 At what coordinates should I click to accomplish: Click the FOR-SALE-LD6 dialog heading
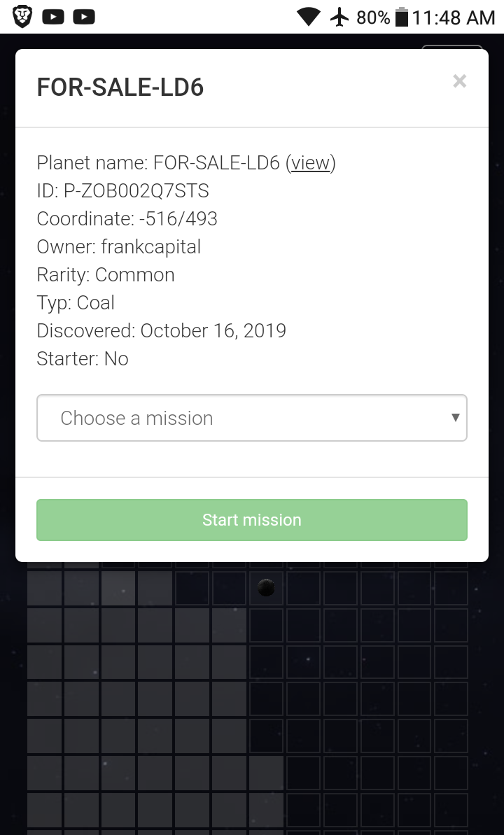tap(120, 88)
